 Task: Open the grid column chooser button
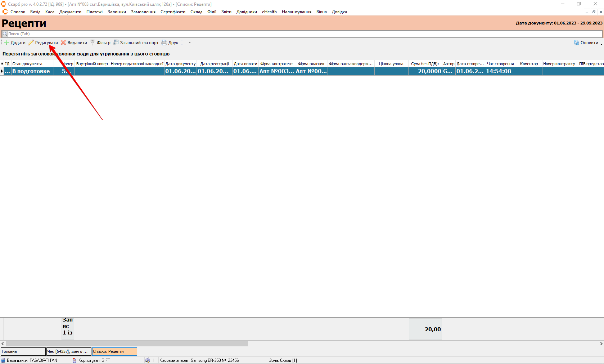pos(2,64)
